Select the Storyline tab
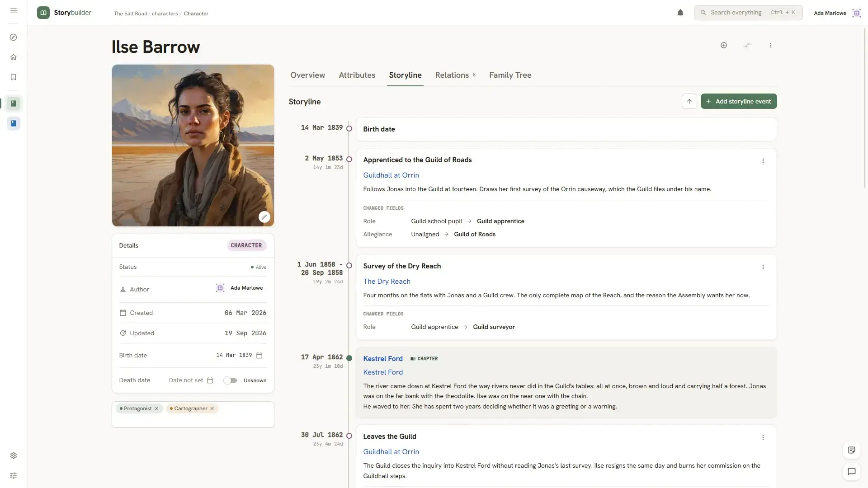 coord(405,75)
